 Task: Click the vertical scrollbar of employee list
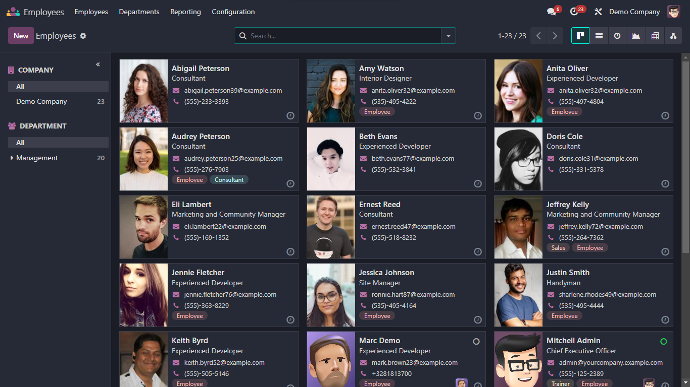click(685, 156)
